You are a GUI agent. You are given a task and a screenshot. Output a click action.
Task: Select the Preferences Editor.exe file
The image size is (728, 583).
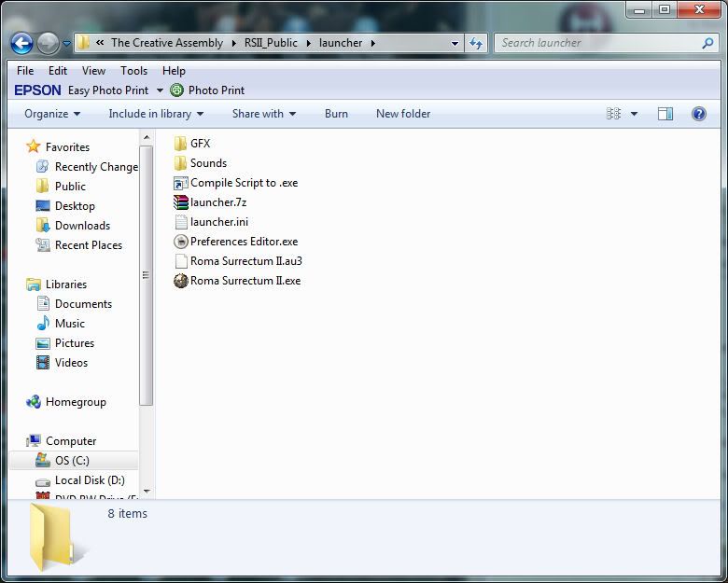243,242
